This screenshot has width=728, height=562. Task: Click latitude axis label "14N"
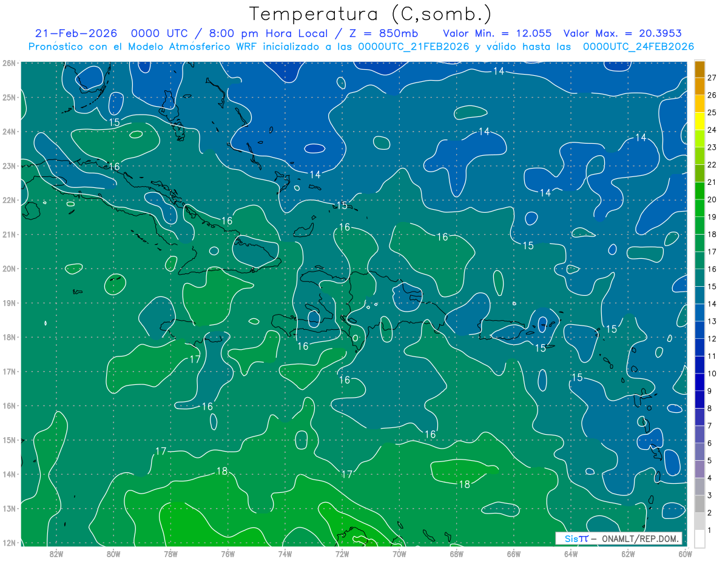(9, 474)
